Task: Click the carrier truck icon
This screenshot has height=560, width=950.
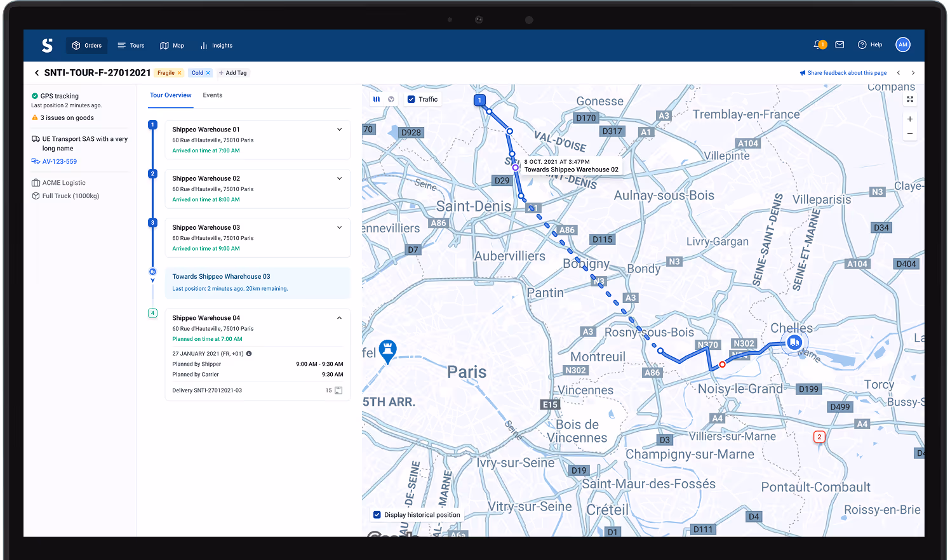Action: coord(36,138)
